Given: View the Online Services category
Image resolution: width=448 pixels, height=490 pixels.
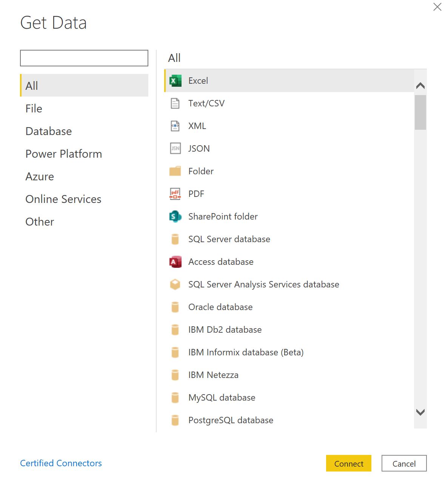Looking at the screenshot, I should tap(63, 199).
